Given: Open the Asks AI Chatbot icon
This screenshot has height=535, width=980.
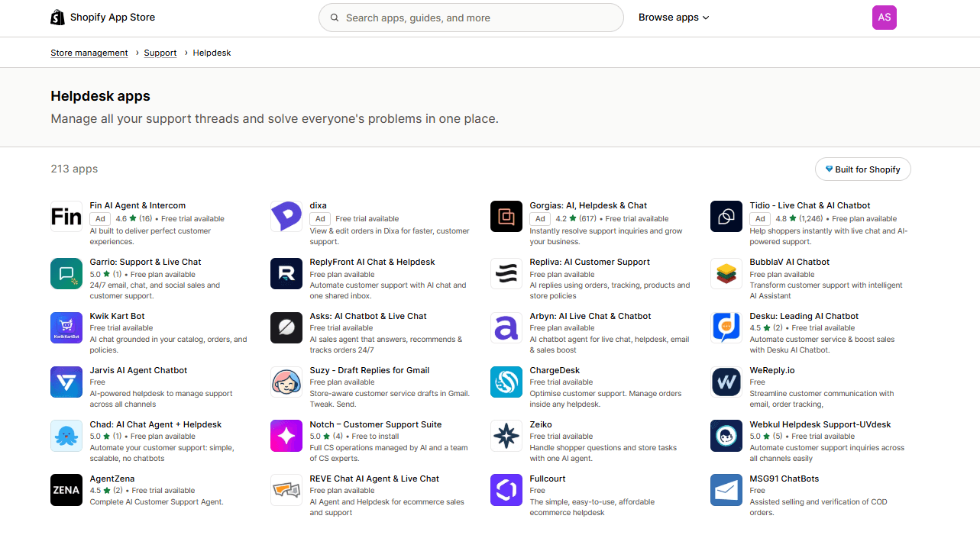Looking at the screenshot, I should coord(286,327).
